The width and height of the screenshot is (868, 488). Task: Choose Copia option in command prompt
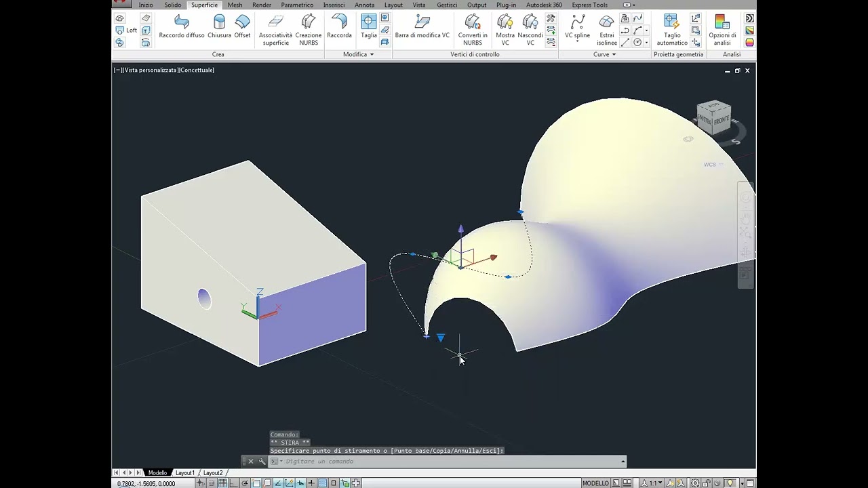(441, 451)
